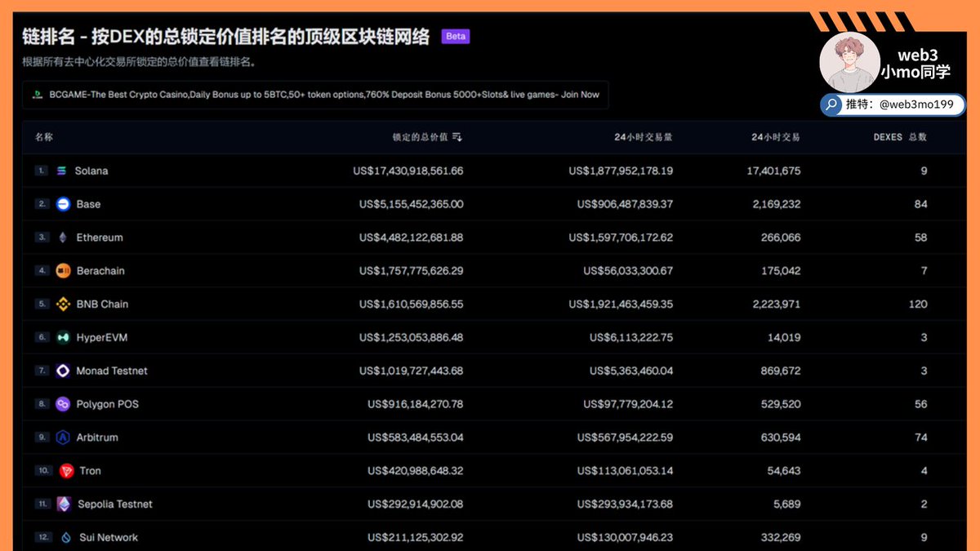Click the Sepolia Testnet logo icon
The height and width of the screenshot is (551, 980).
click(x=64, y=504)
